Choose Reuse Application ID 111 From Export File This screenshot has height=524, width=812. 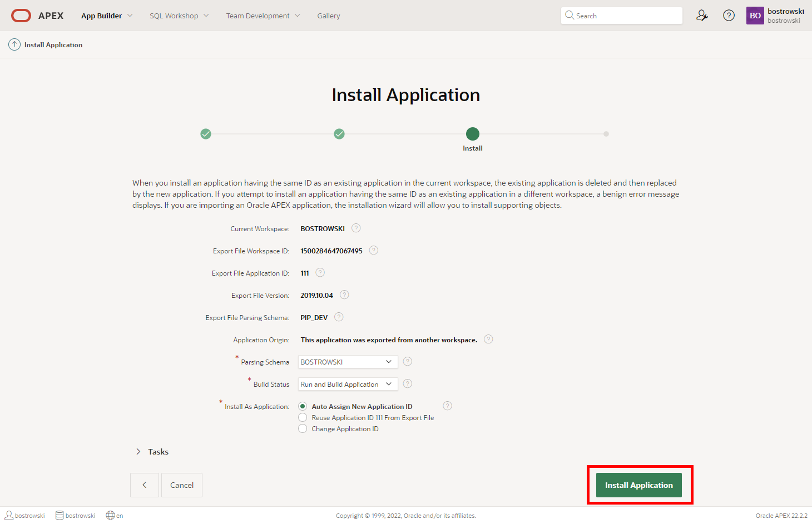(303, 417)
